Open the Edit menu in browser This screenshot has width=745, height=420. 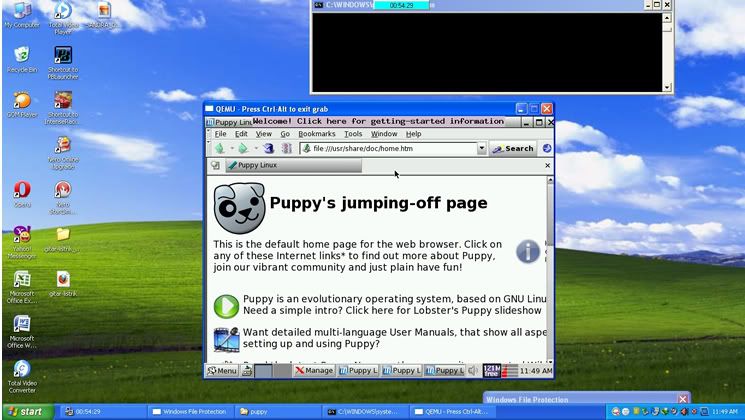point(241,134)
